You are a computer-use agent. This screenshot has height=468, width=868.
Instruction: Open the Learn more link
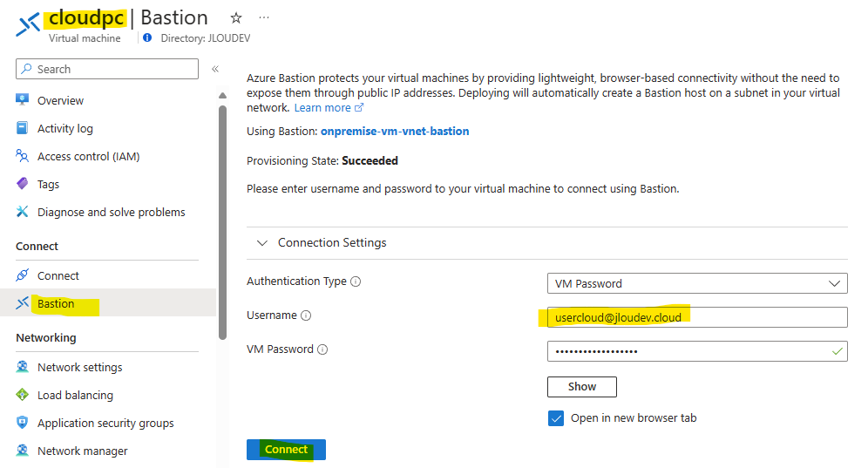point(322,107)
